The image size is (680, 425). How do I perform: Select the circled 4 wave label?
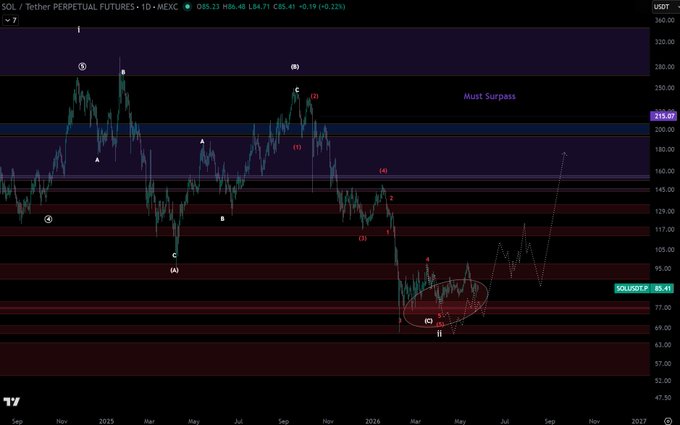tap(48, 219)
